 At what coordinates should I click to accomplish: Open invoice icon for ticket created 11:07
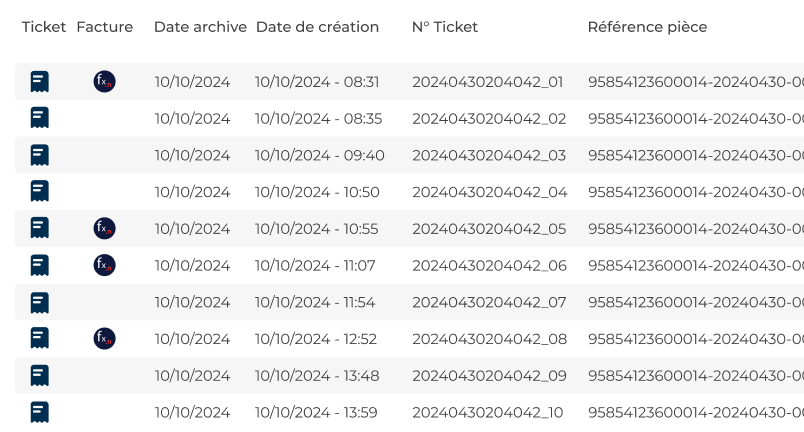[105, 265]
